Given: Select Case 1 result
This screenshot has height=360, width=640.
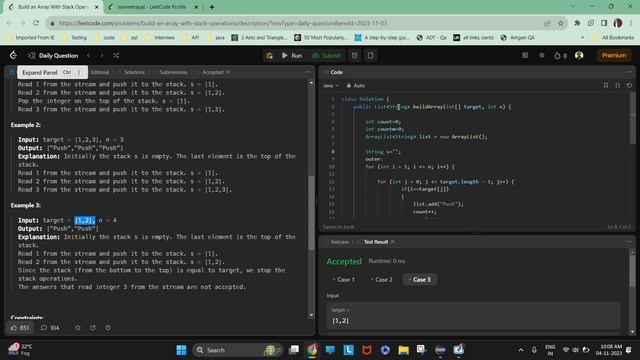Looking at the screenshot, I should tap(344, 280).
